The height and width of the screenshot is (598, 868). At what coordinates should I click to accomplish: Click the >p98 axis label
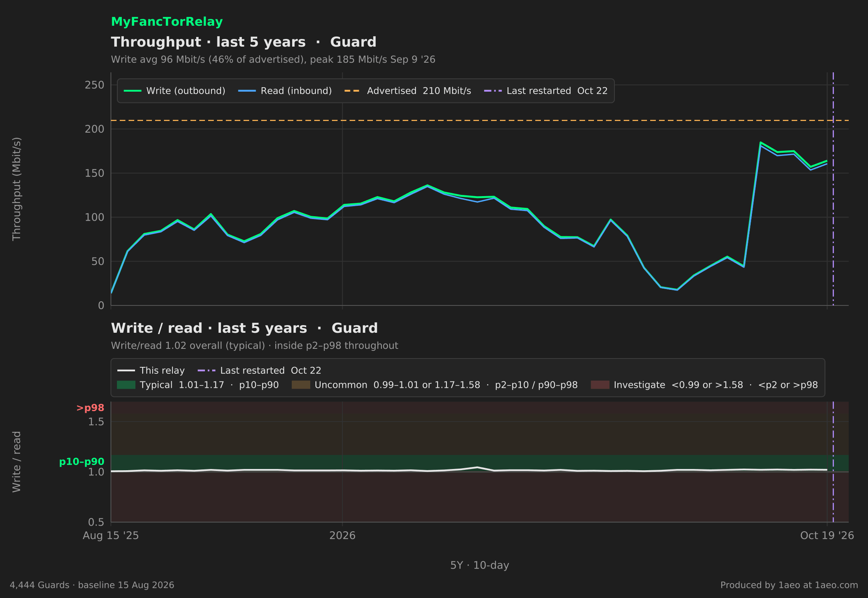point(90,408)
